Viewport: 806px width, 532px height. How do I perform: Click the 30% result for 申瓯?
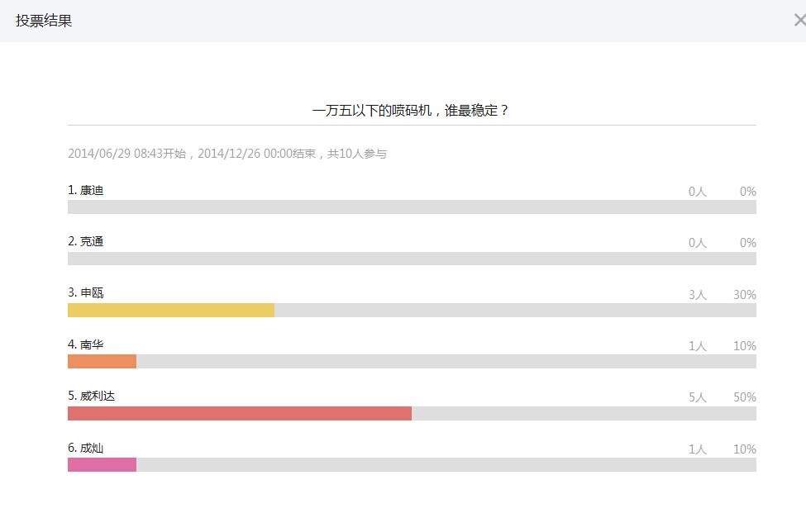point(745,295)
